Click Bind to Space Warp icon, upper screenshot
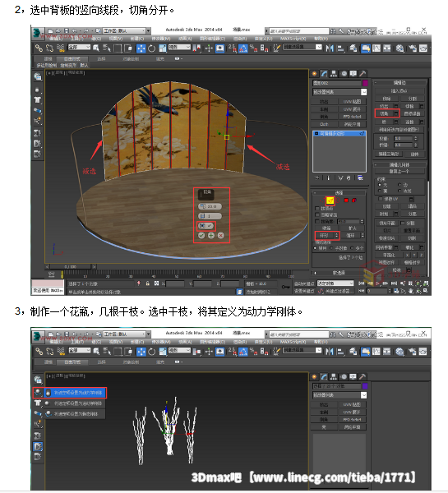The width and height of the screenshot is (448, 493). coord(61,48)
